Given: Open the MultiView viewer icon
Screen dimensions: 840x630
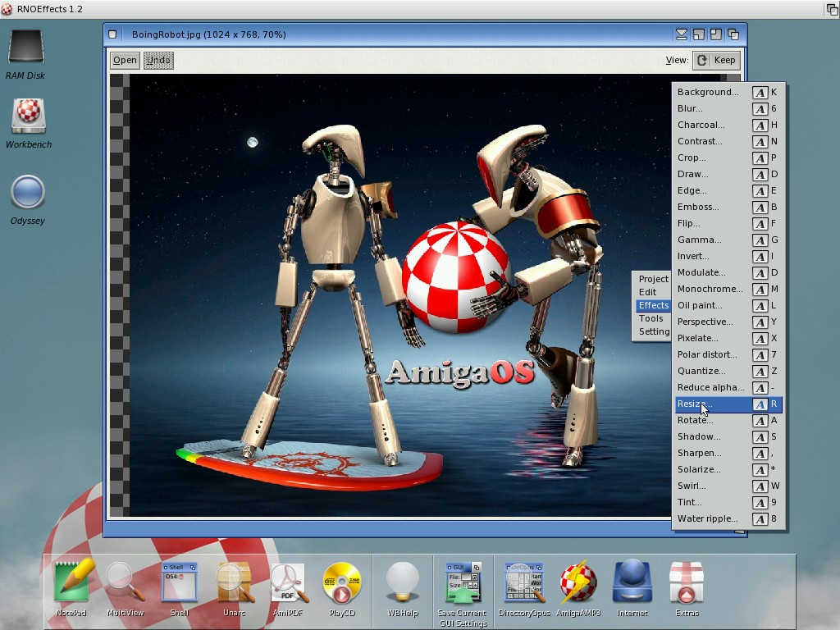Looking at the screenshot, I should coord(125,582).
